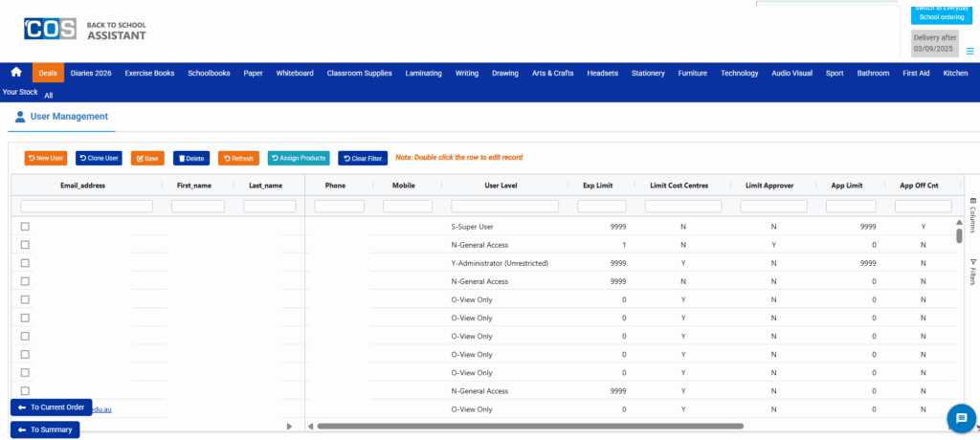Viewport: 980px width, 440px height.
Task: Open All under Your Stock
Action: [49, 96]
